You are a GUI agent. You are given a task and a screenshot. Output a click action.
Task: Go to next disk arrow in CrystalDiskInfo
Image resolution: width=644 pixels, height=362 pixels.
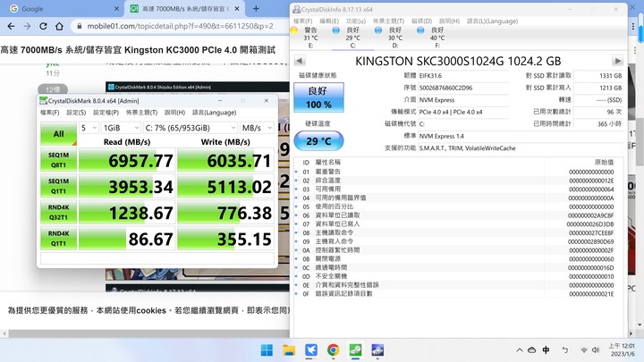point(617,61)
